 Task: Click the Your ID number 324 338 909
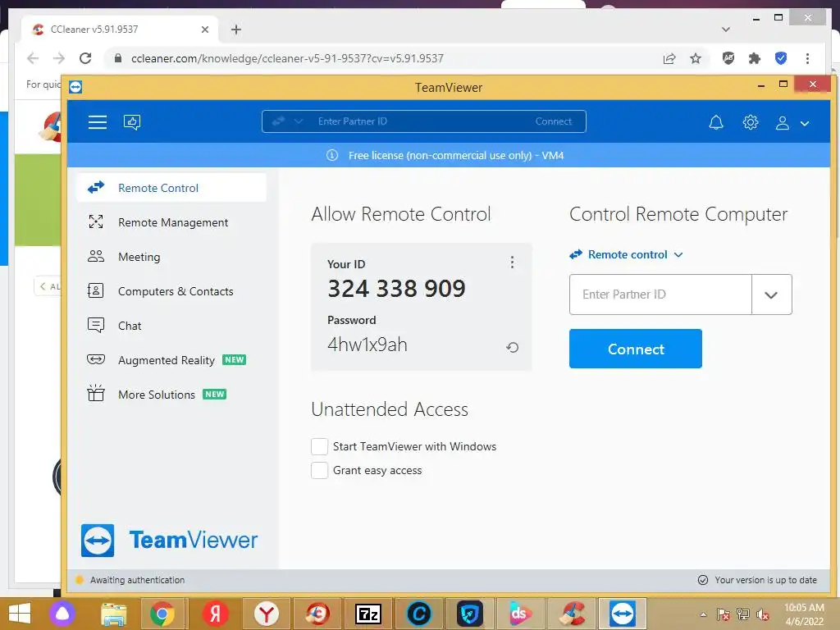[396, 289]
